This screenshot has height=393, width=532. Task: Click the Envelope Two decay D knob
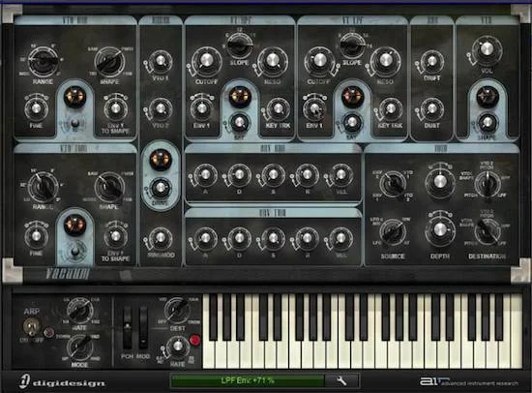point(239,238)
